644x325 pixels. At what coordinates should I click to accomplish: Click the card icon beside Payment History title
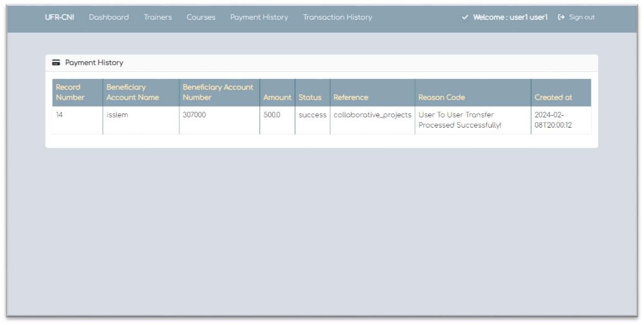[x=56, y=62]
